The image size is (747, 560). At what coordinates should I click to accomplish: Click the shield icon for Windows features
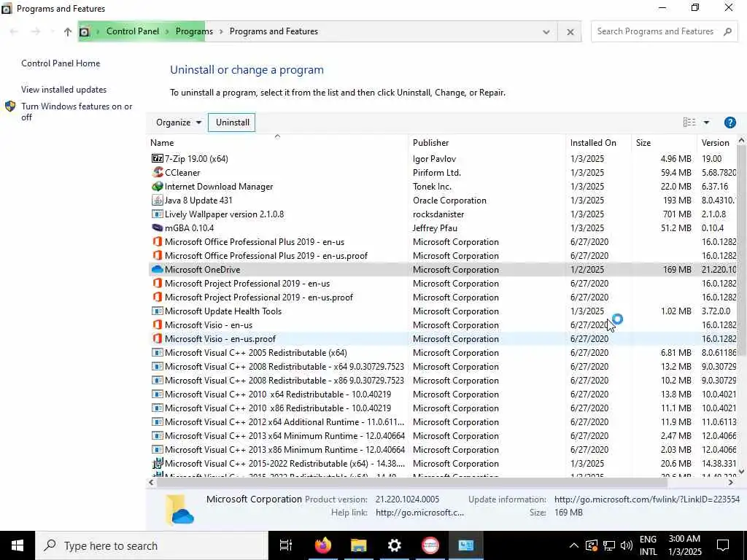tap(10, 106)
